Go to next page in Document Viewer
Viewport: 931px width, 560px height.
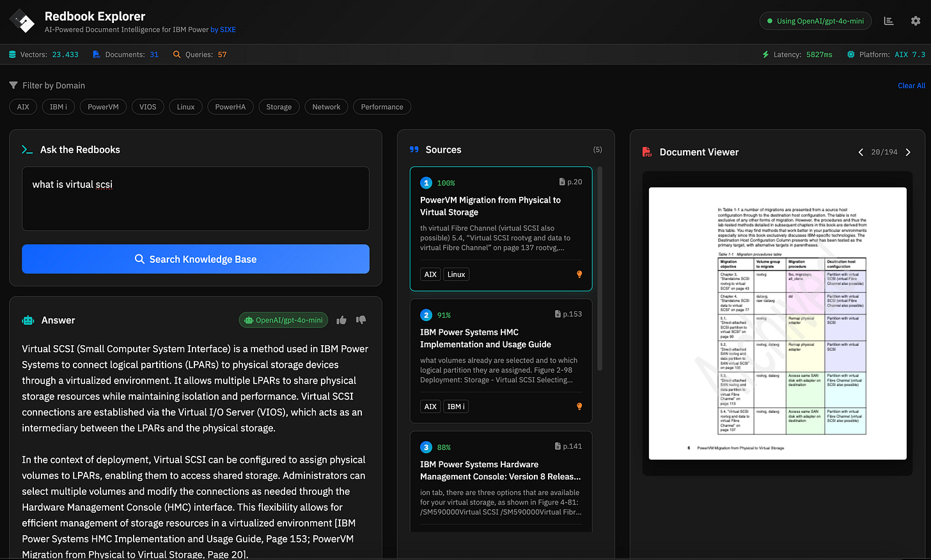click(x=908, y=152)
